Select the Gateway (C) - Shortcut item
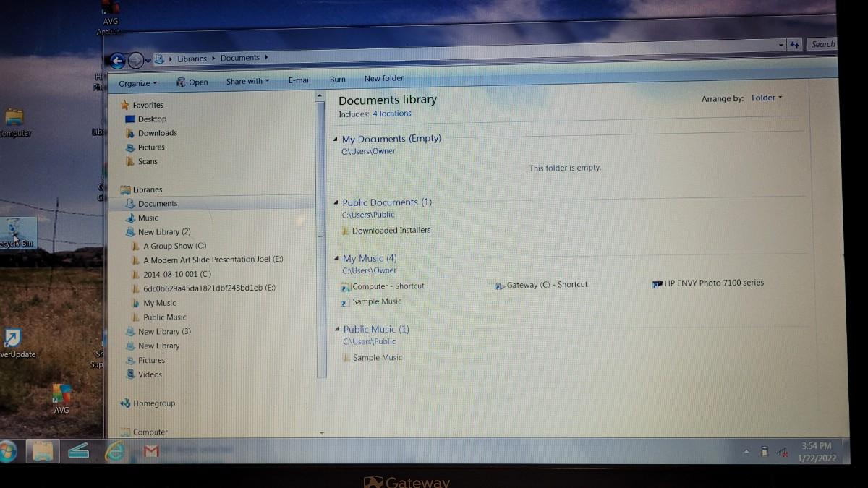 541,285
